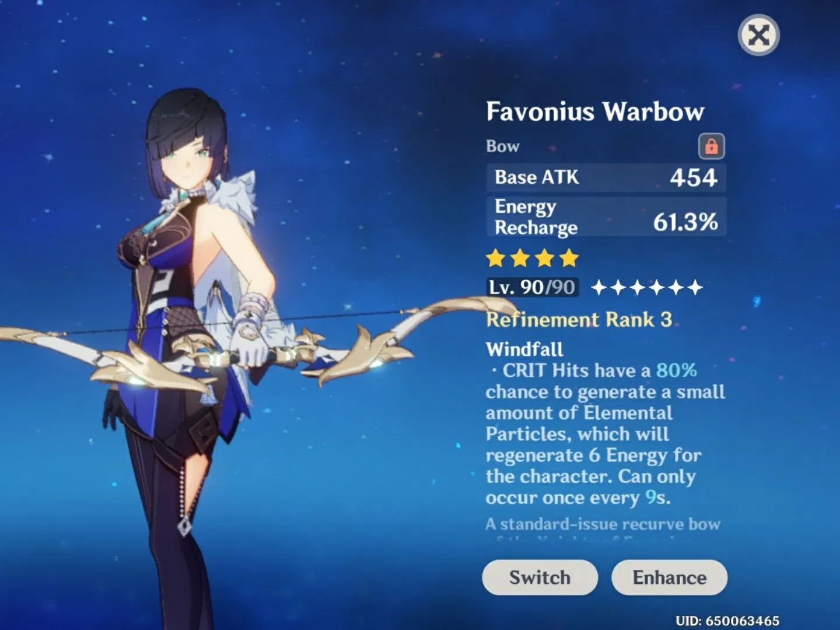Tap the four-star rarity icons

[x=532, y=257]
